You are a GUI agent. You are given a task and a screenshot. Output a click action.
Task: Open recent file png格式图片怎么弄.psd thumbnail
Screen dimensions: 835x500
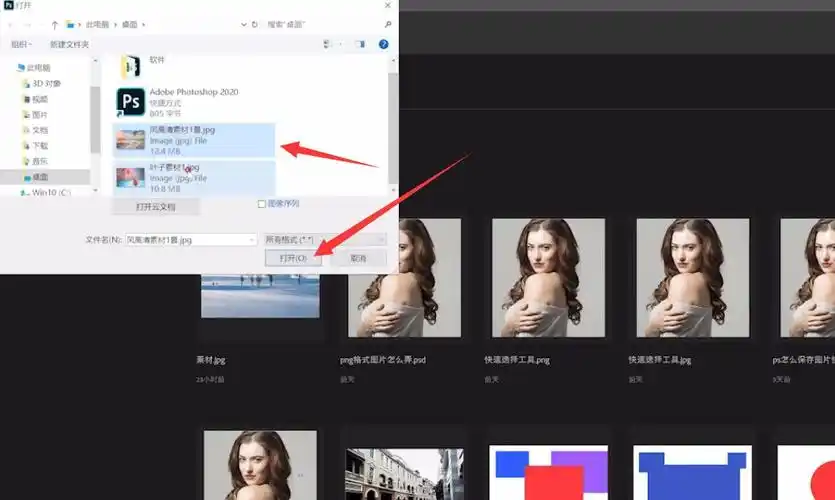pyautogui.click(x=405, y=277)
